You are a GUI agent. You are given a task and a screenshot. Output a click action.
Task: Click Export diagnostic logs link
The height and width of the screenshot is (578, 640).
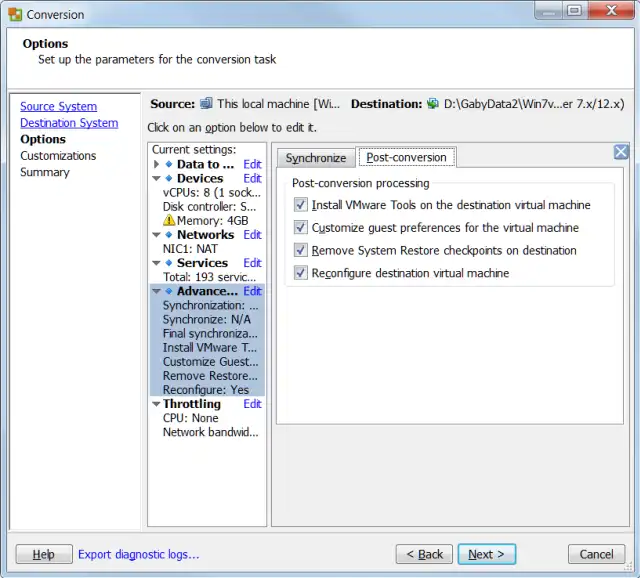point(138,554)
